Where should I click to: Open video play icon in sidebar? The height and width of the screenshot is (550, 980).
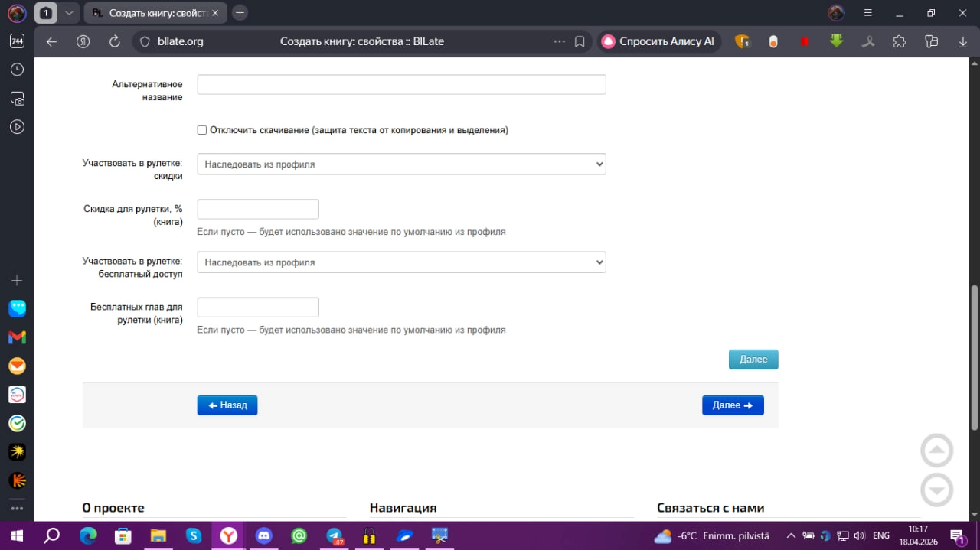point(17,127)
